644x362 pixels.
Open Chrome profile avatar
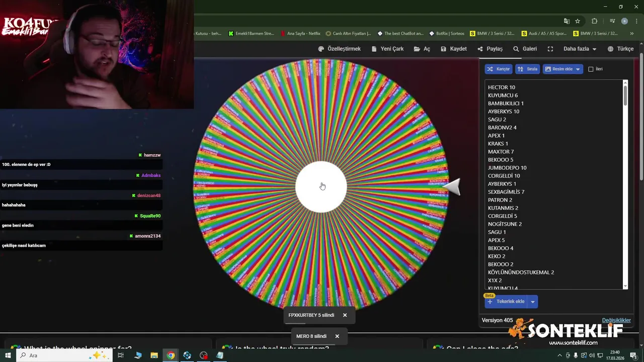(624, 21)
